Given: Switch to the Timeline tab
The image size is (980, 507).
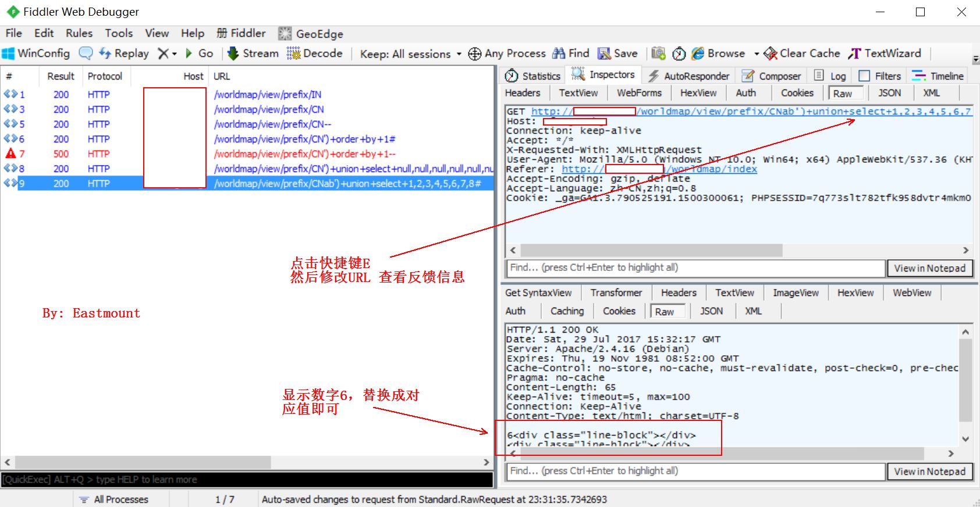Looking at the screenshot, I should (938, 76).
